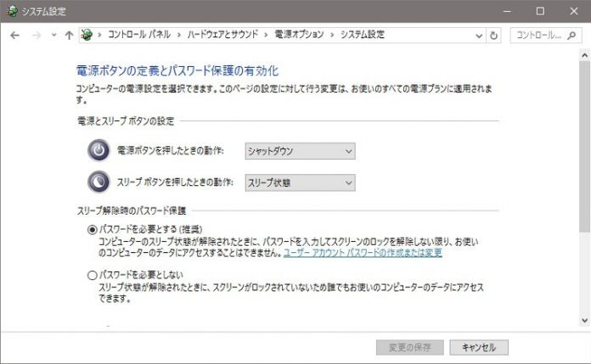Viewport: 591px width, 364px height.
Task: Minimize the システム設定 window
Action: point(507,11)
